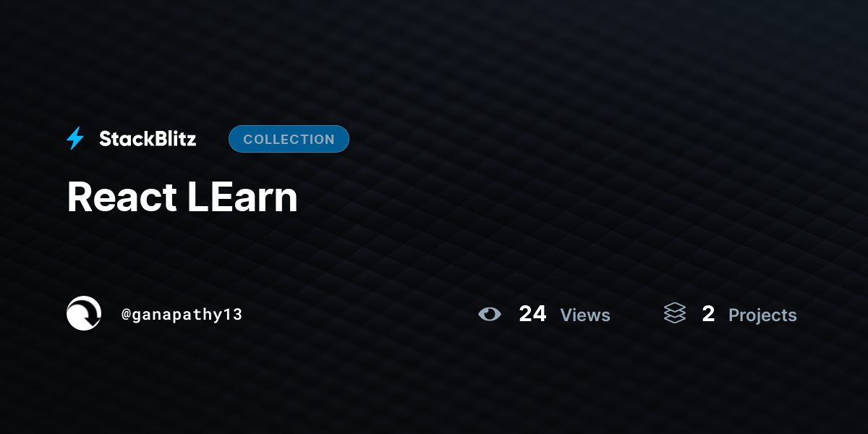The height and width of the screenshot is (434, 868).
Task: Select the StackBlitz wordmark text
Action: 148,139
